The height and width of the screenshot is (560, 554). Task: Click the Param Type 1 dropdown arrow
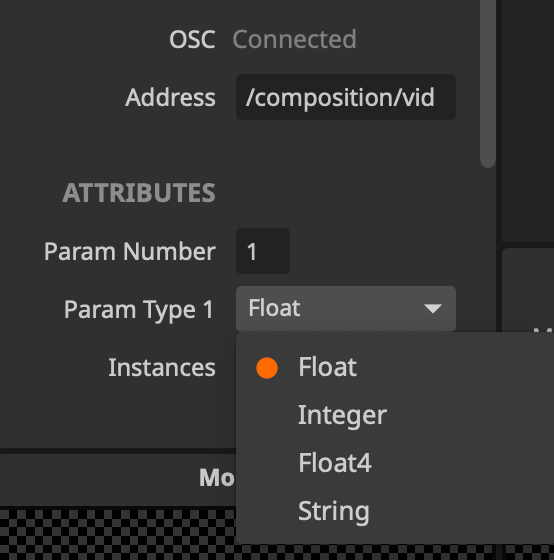click(x=433, y=309)
